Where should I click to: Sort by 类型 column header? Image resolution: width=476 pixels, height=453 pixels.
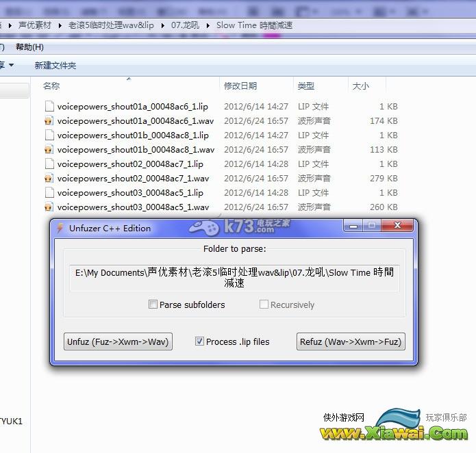point(306,86)
